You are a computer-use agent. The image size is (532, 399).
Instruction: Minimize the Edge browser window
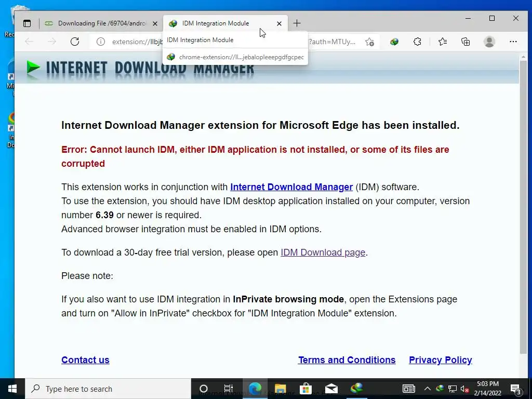pos(468,18)
